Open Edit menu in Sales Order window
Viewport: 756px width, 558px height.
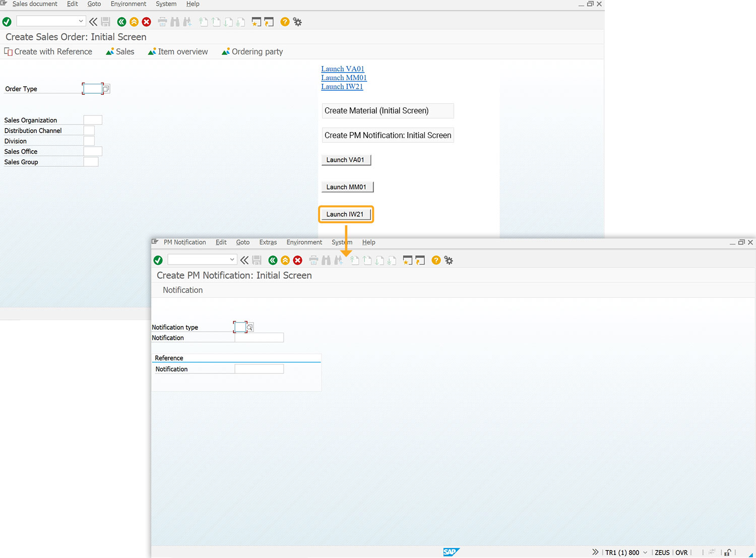73,4
